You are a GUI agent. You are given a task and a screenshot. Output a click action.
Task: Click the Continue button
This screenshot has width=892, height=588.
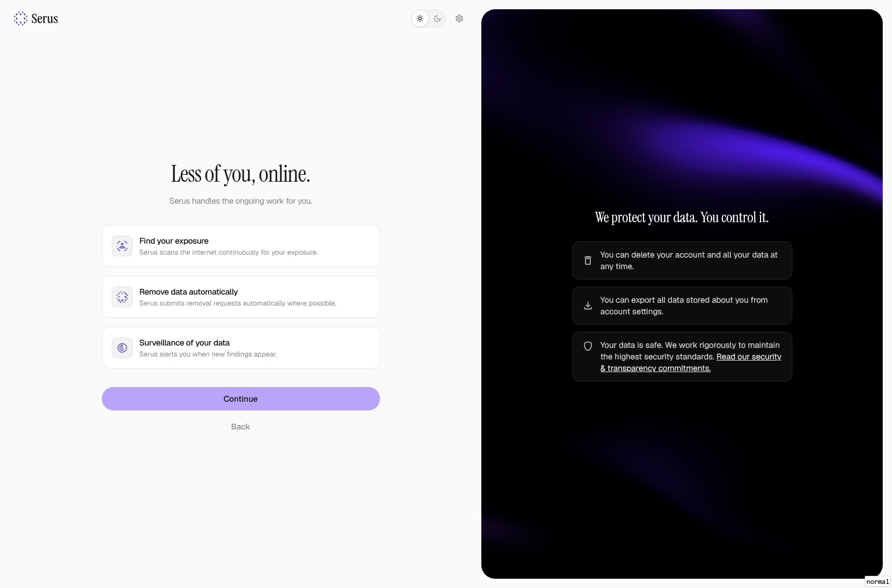tap(241, 399)
